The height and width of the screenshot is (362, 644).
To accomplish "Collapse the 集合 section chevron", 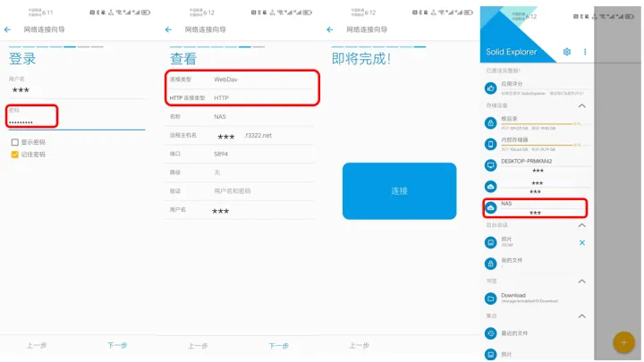I will [581, 316].
